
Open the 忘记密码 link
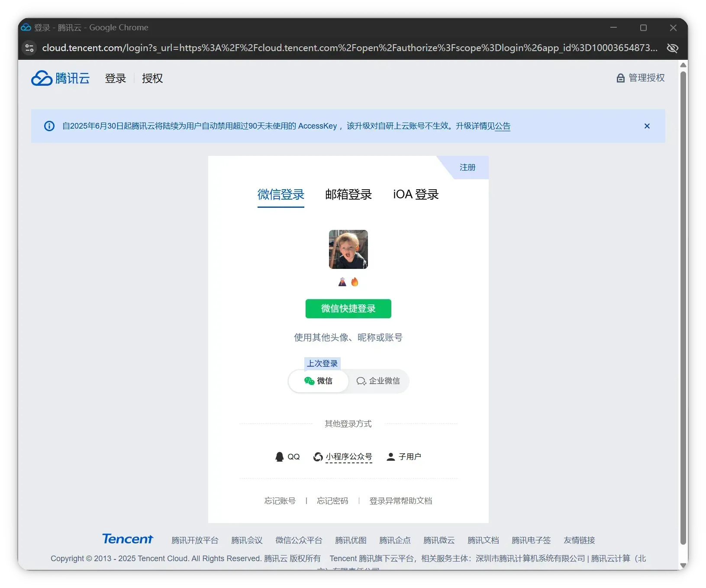pyautogui.click(x=332, y=501)
